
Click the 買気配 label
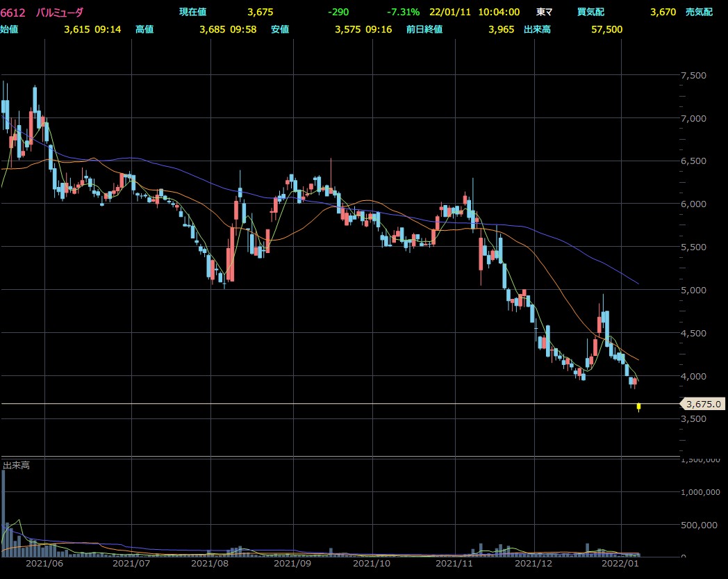(x=590, y=12)
